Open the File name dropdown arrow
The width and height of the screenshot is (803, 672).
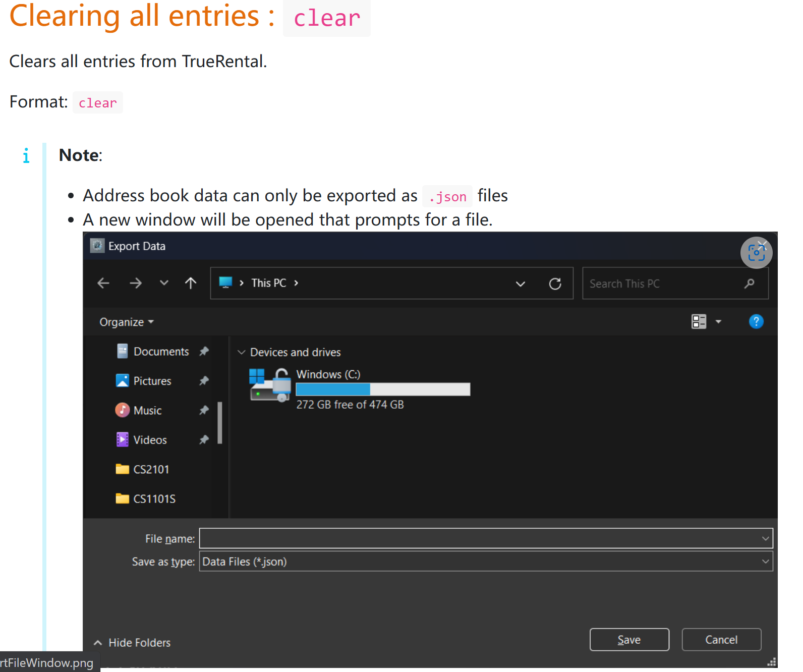coord(766,538)
